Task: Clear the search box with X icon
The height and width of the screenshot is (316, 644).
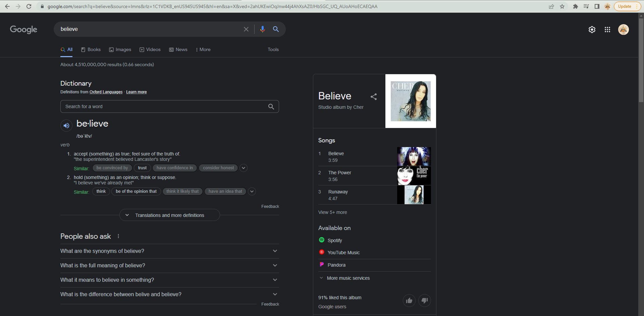Action: coord(246,29)
